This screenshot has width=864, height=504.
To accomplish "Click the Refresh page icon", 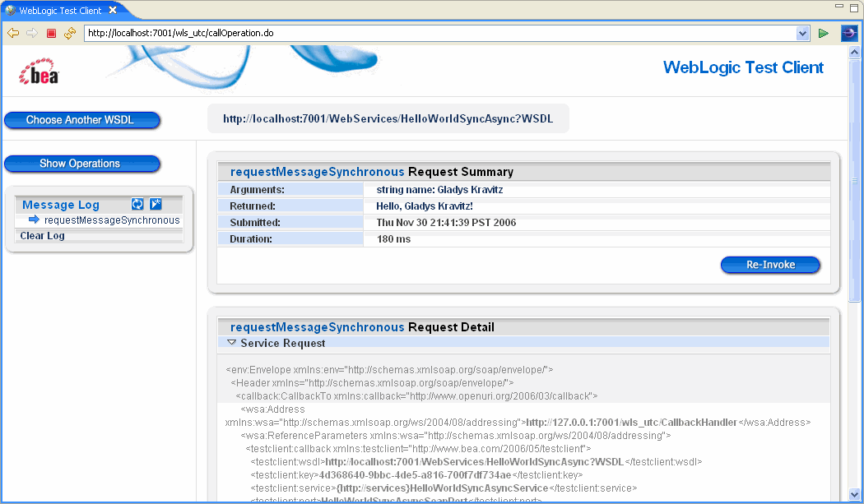I will pos(69,33).
